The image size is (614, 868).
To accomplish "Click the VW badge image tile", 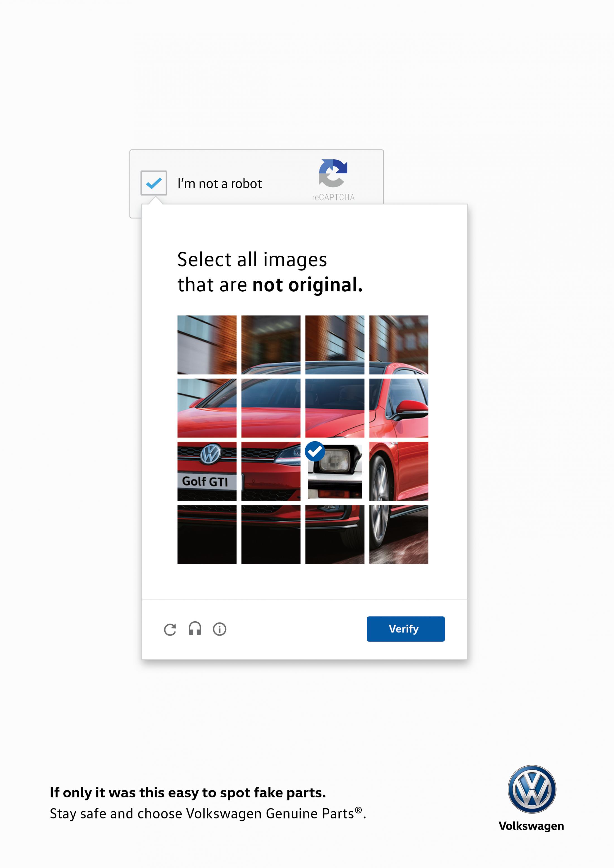I will [211, 454].
